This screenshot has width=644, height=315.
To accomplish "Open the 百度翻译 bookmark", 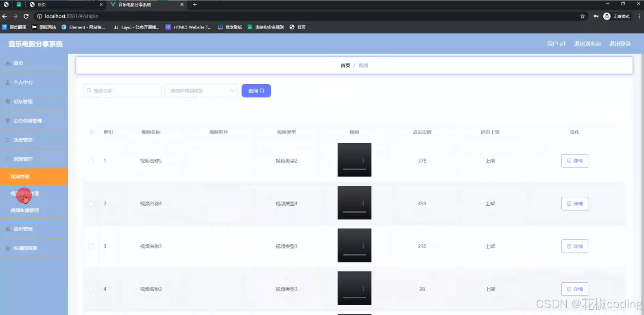I will click(14, 27).
